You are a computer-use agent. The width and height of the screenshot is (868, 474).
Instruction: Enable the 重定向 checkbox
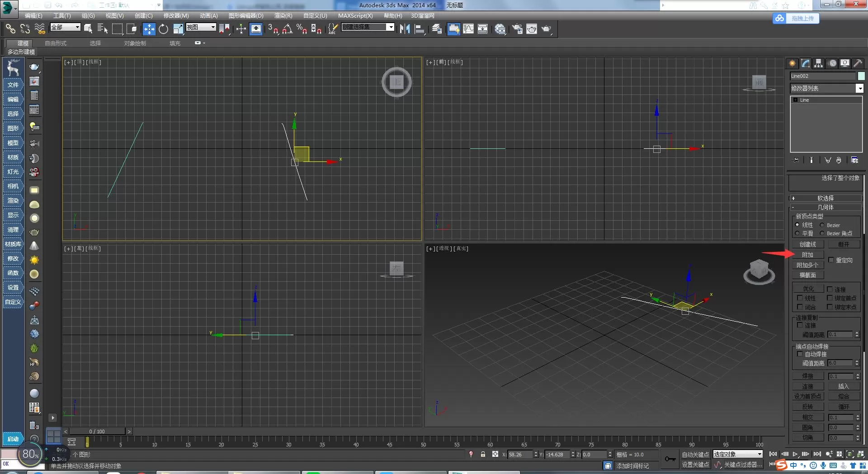[831, 260]
